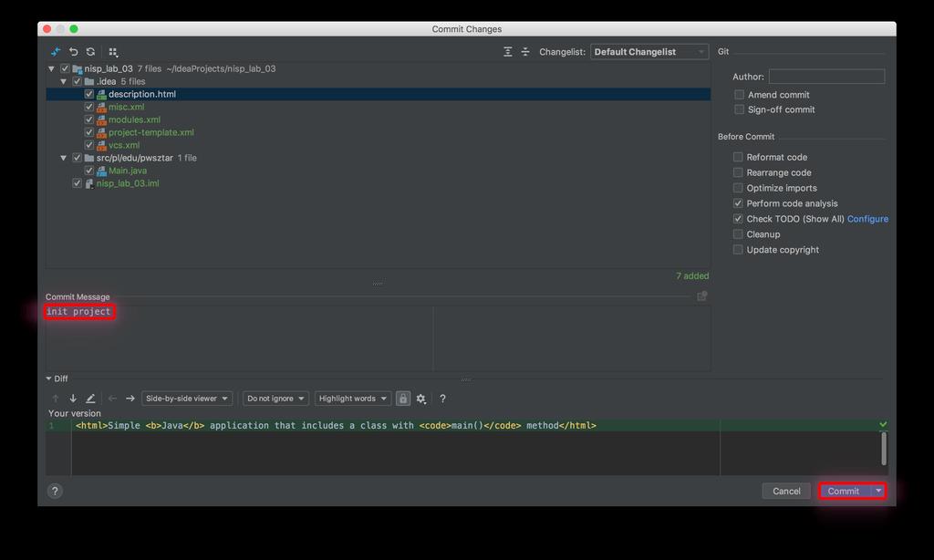Collapse the .idea folder node
The image size is (934, 560).
tap(63, 81)
